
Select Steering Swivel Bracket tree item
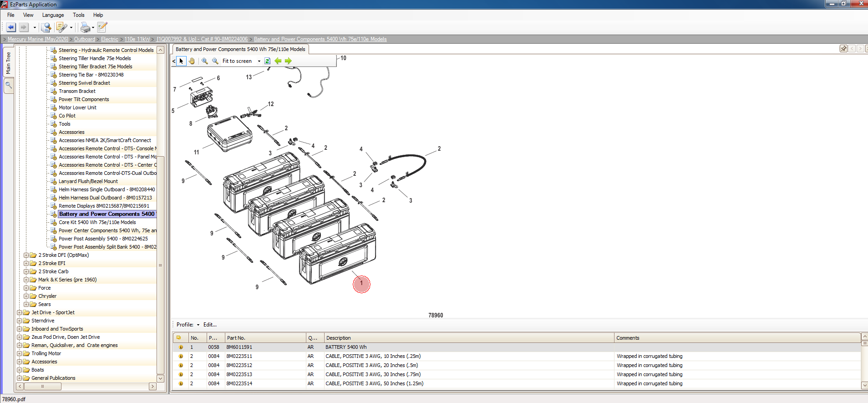click(84, 83)
